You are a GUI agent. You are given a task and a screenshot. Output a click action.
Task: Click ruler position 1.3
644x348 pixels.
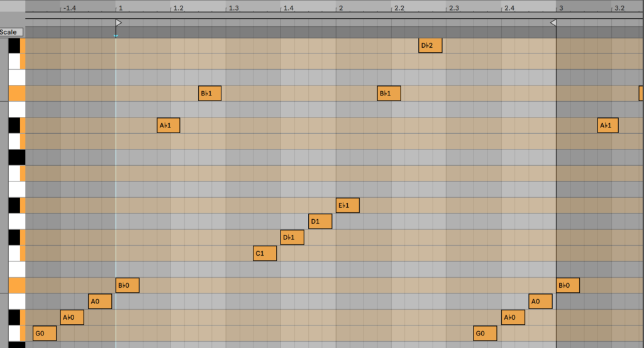[234, 8]
